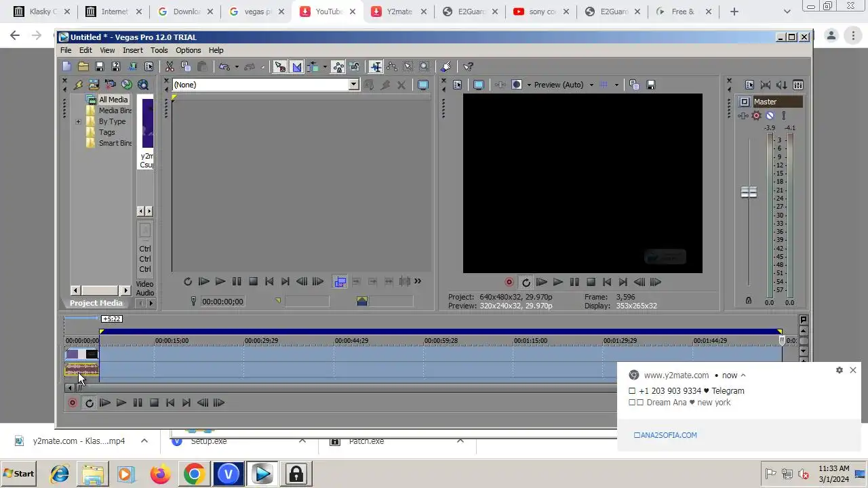868x488 pixels.
Task: Toggle trimmer overwrite edit mode button
Action: (340, 282)
